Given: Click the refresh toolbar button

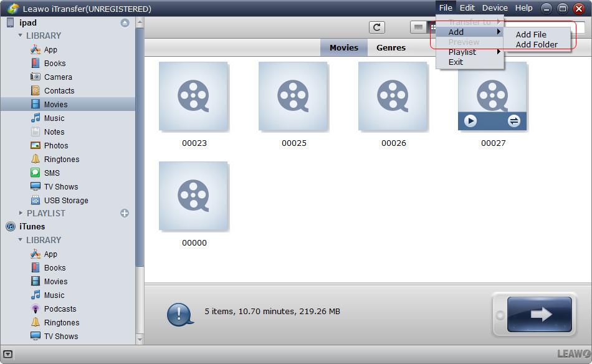Looking at the screenshot, I should (377, 27).
